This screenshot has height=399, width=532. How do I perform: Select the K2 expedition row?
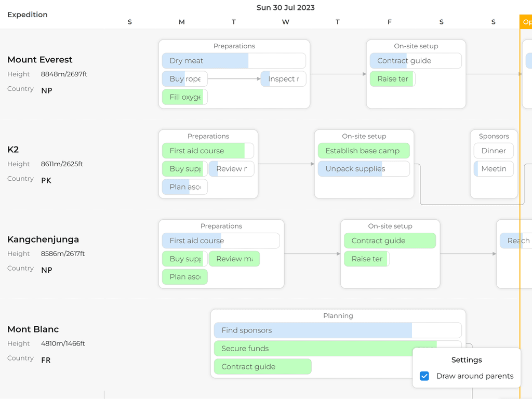click(12, 150)
